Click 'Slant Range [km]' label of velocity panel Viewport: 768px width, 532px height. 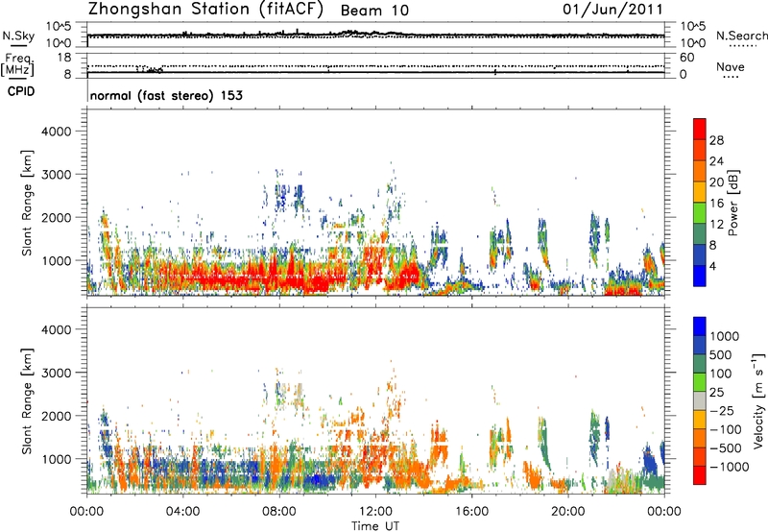[x=27, y=401]
